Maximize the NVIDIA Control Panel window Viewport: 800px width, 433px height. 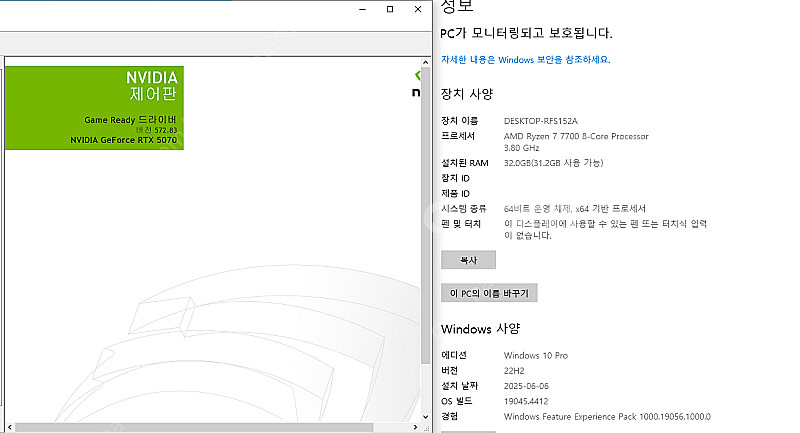[x=390, y=9]
